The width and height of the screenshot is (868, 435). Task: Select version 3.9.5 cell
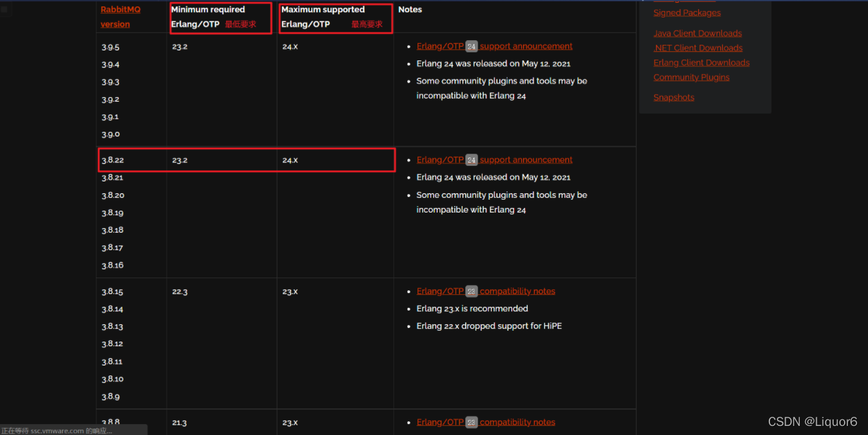tap(110, 47)
